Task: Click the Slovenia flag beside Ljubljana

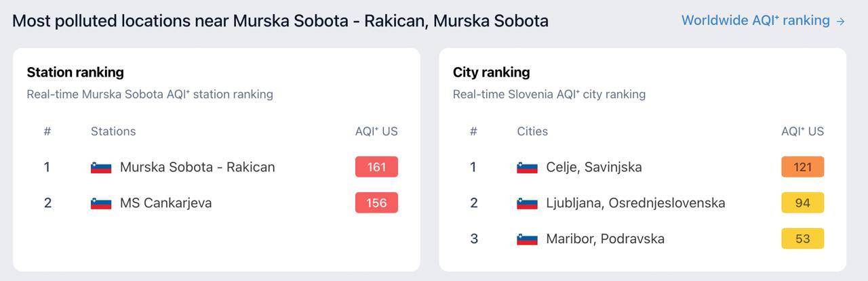Action: 527,203
